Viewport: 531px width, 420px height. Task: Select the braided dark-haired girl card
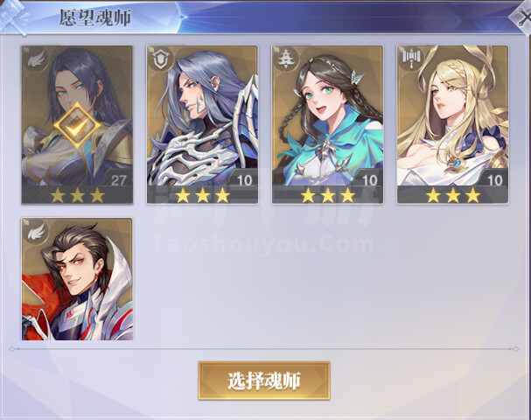pyautogui.click(x=327, y=124)
